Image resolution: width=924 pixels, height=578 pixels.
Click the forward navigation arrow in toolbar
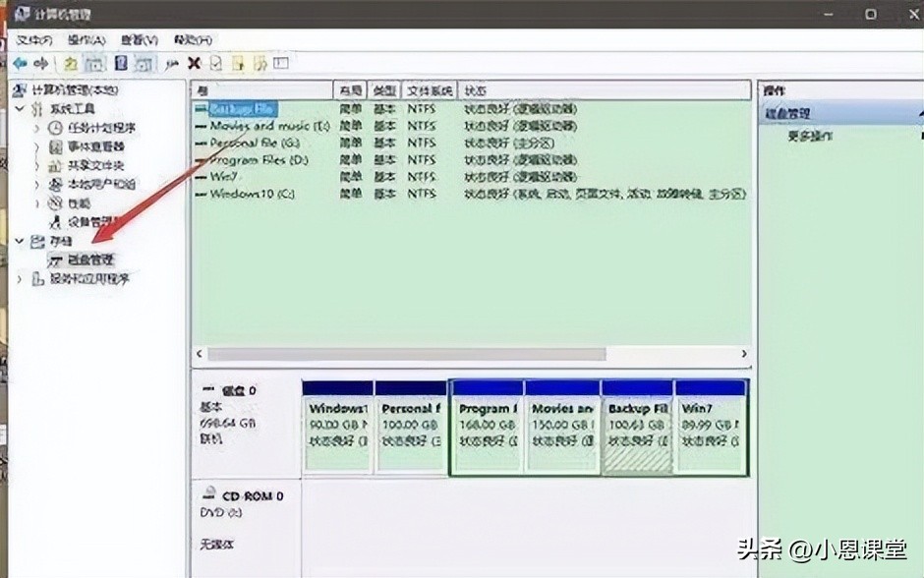coord(40,62)
